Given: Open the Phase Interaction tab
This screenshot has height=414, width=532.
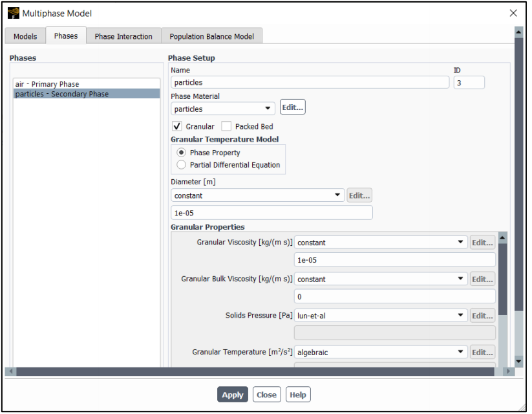Looking at the screenshot, I should [123, 36].
